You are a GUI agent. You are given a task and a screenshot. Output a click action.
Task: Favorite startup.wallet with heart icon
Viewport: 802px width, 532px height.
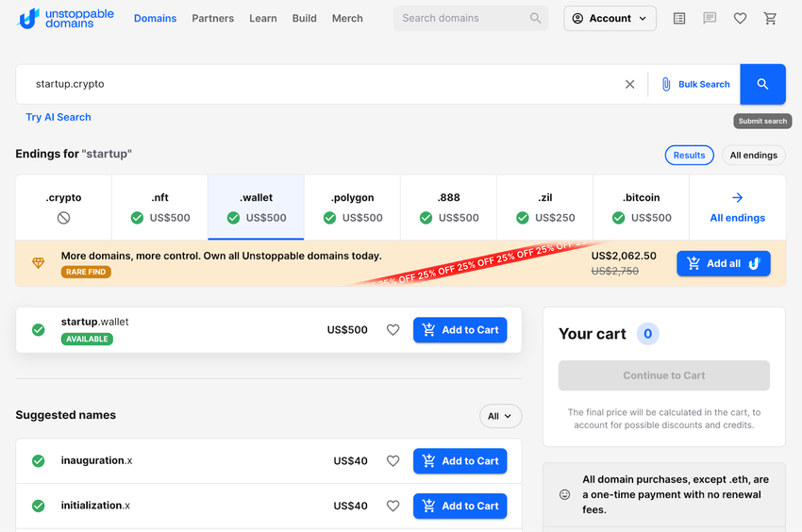pyautogui.click(x=393, y=330)
